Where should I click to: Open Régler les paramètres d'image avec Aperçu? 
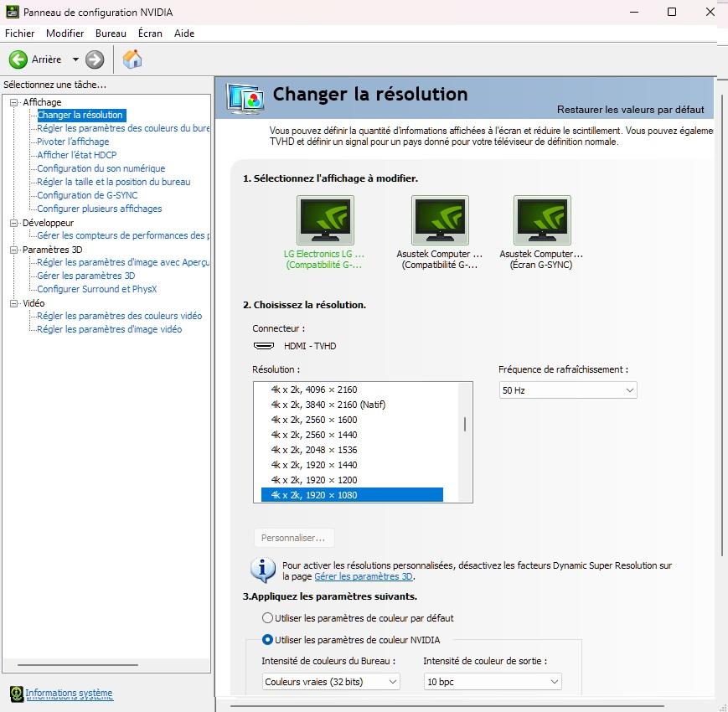click(x=123, y=262)
